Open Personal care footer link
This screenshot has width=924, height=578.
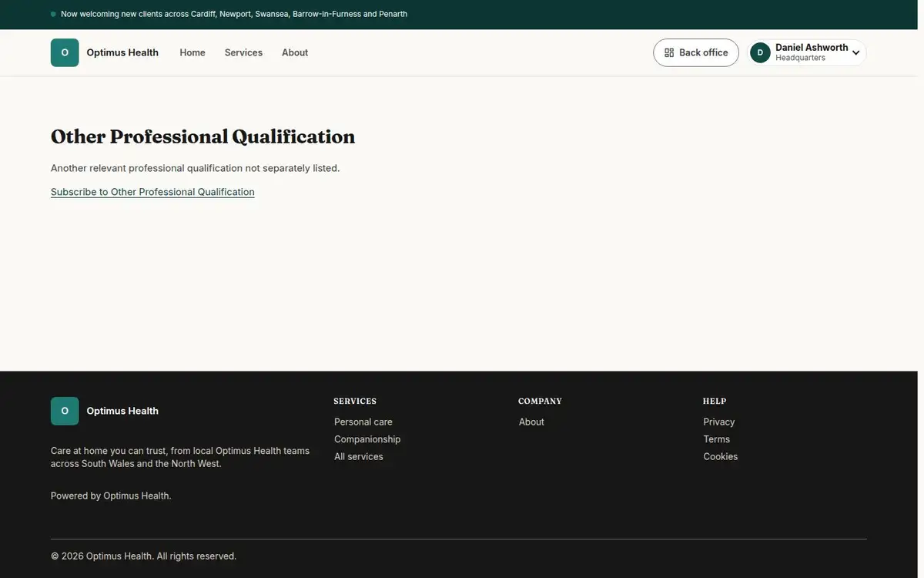tap(363, 422)
